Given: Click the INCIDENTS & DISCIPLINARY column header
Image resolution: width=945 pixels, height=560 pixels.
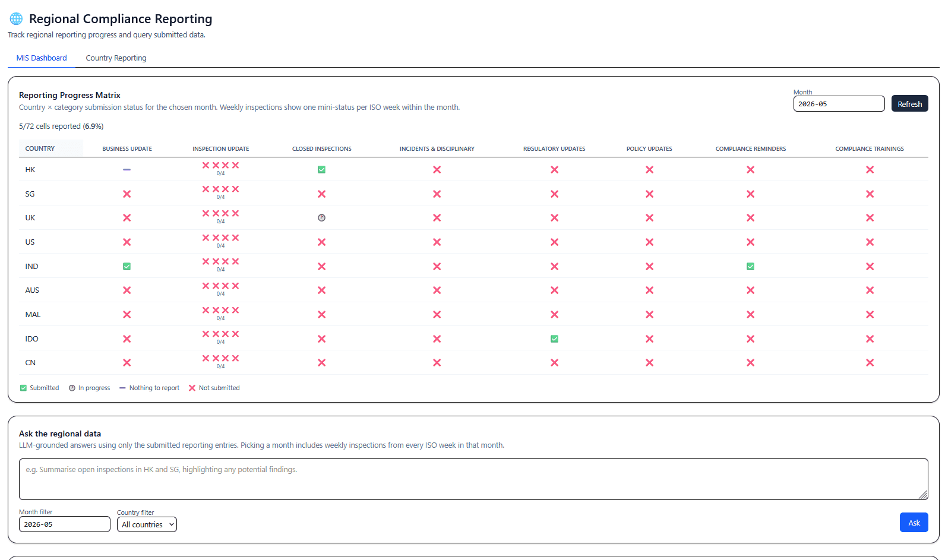Looking at the screenshot, I should click(x=437, y=149).
